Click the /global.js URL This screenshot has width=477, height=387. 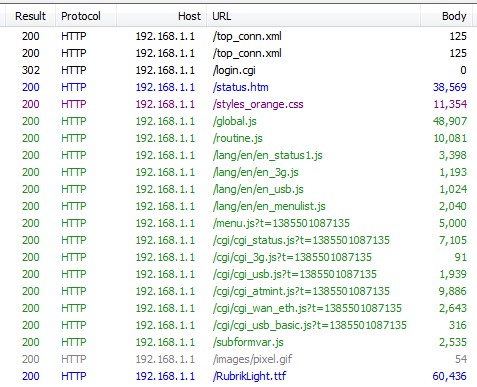coord(235,121)
